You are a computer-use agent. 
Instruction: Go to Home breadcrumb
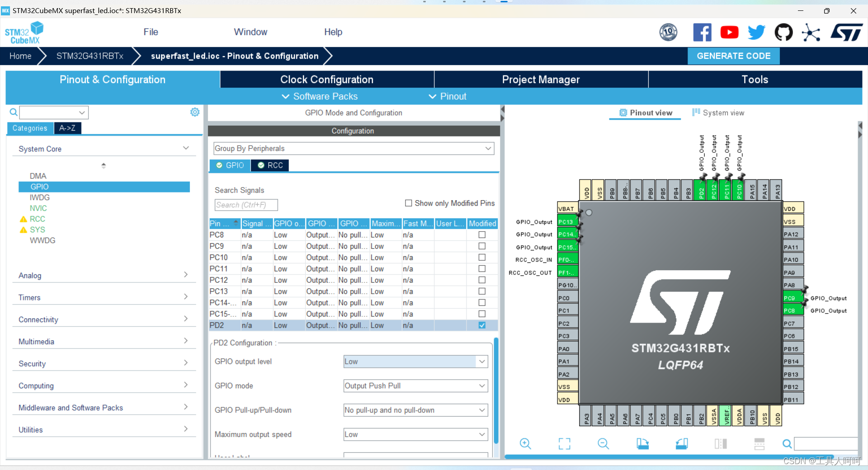tap(20, 56)
